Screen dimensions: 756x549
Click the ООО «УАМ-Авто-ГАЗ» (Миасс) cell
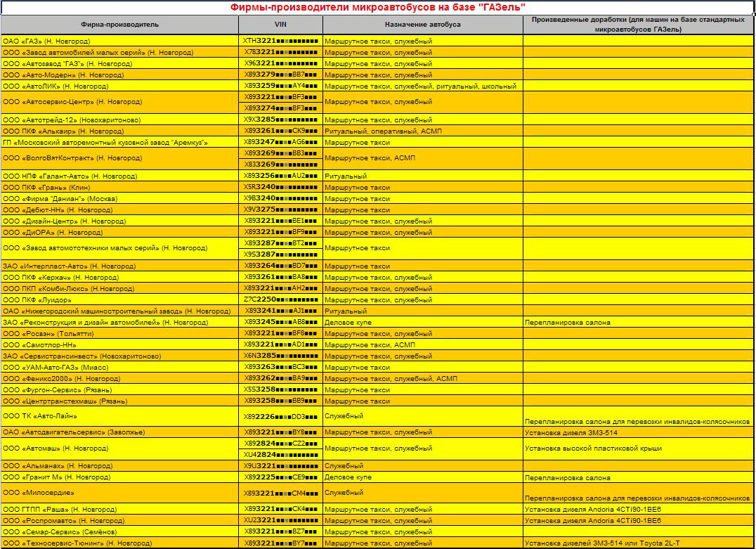[x=119, y=367]
